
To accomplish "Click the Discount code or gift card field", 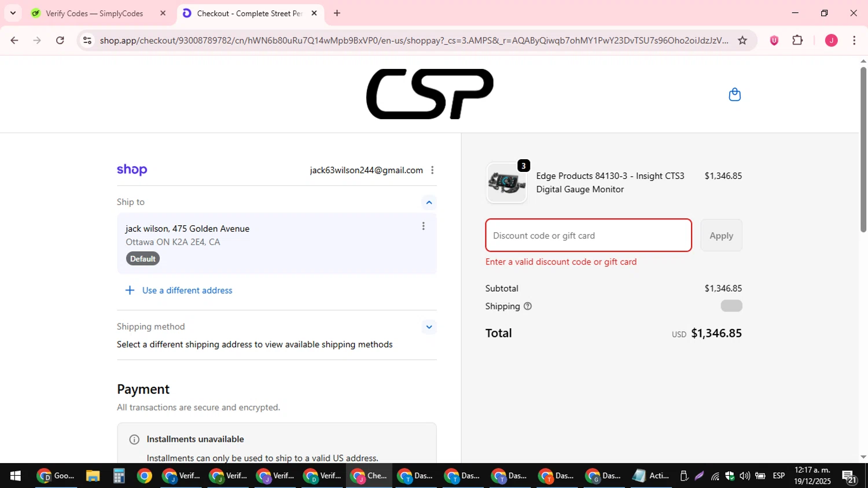I will tap(589, 235).
